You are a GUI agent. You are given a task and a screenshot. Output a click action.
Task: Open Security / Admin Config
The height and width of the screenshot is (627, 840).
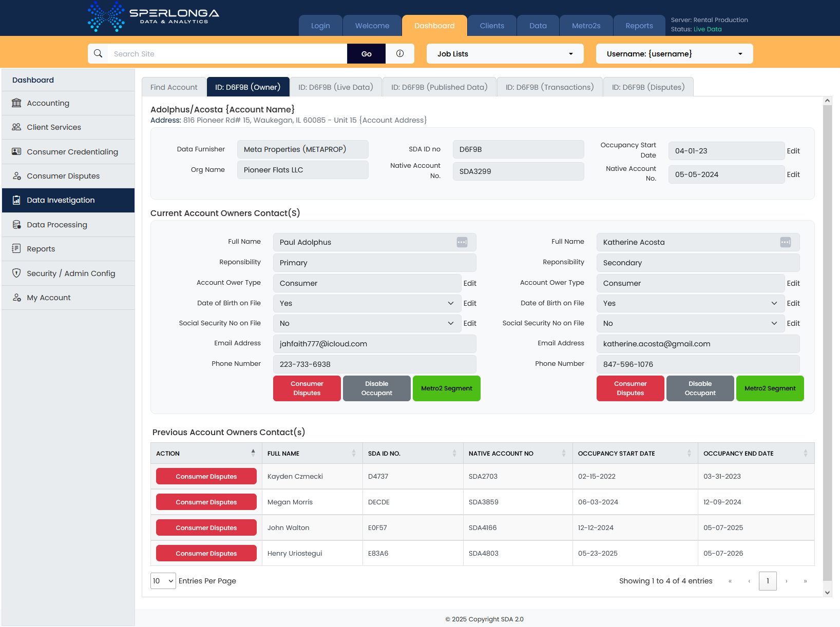click(71, 273)
